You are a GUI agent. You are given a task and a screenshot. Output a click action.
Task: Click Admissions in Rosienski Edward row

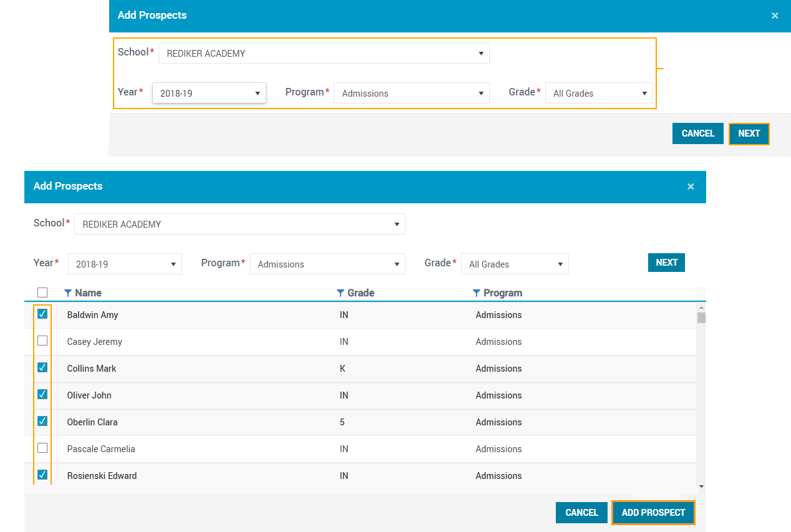coord(498,476)
